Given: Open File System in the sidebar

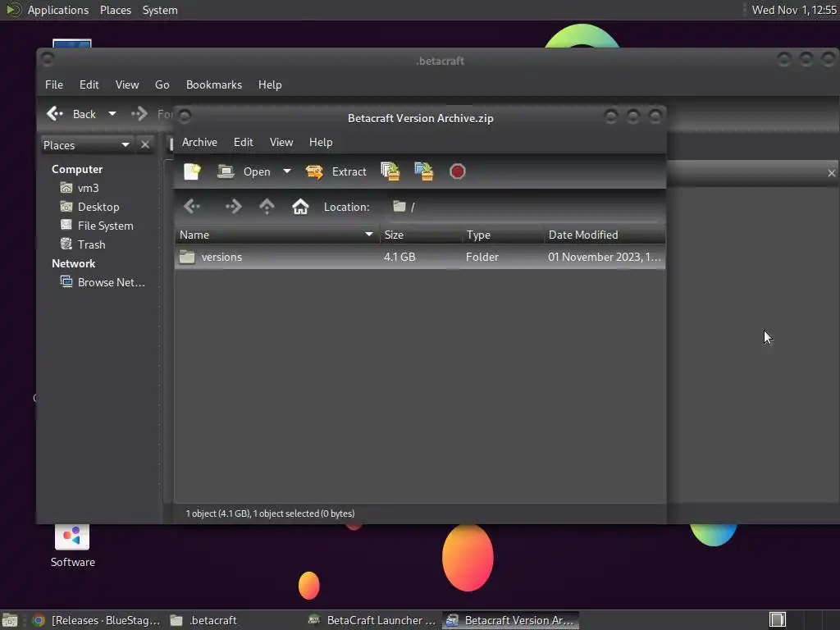Looking at the screenshot, I should (x=97, y=226).
